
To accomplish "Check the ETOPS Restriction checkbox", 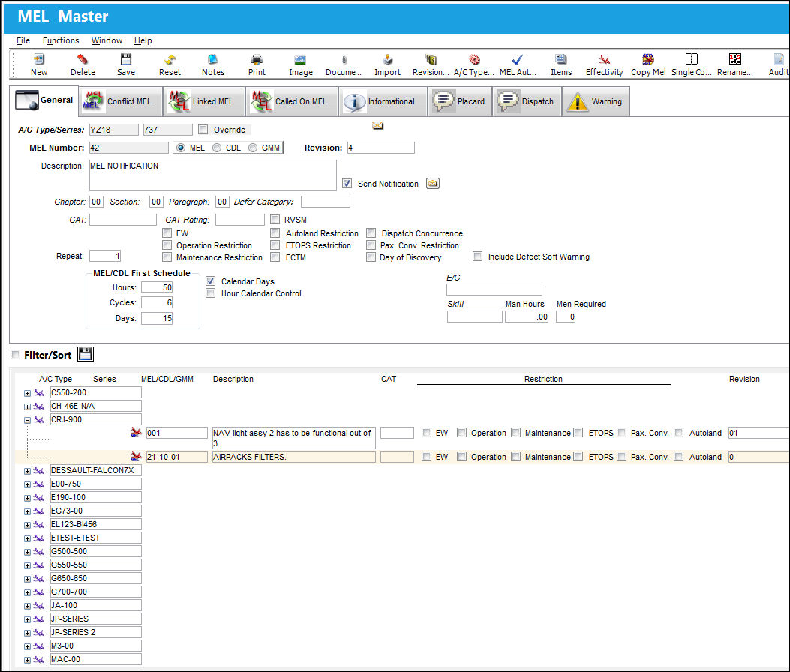I will (x=275, y=244).
